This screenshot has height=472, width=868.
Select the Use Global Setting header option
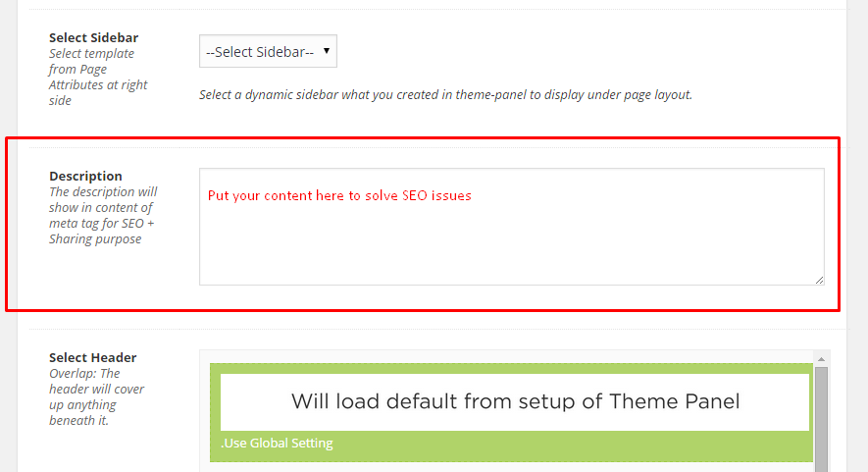coord(512,413)
